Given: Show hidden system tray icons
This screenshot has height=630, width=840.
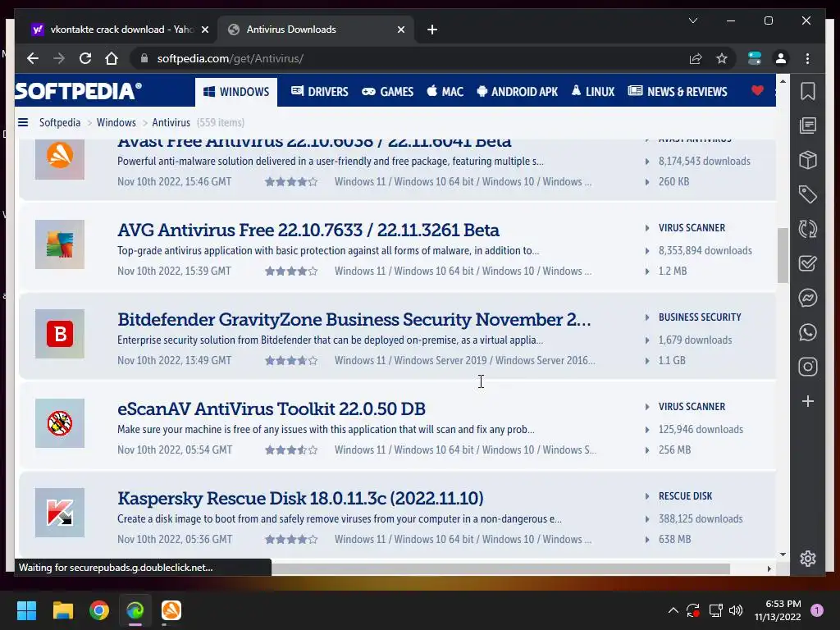Looking at the screenshot, I should 673,610.
